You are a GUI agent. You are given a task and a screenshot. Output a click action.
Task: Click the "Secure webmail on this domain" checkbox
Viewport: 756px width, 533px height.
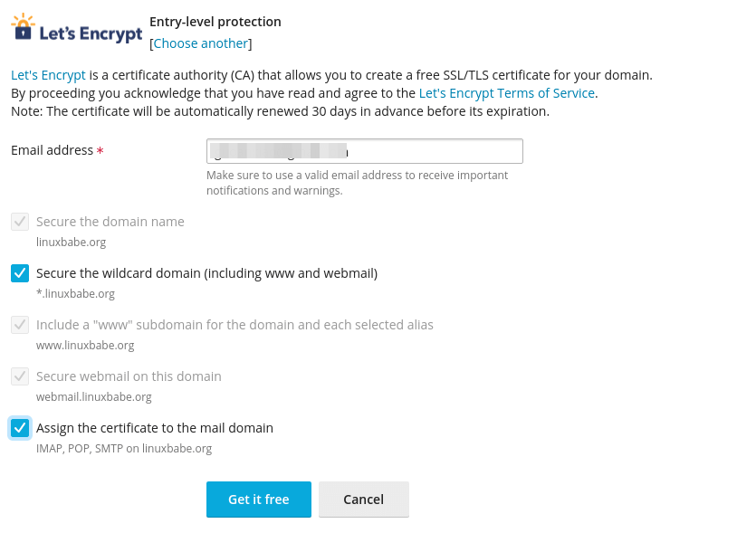20,376
